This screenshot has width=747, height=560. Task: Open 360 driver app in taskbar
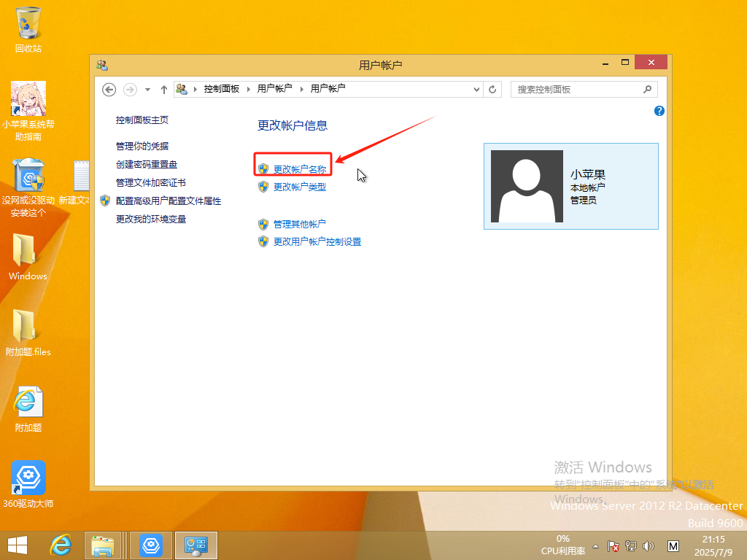click(151, 545)
